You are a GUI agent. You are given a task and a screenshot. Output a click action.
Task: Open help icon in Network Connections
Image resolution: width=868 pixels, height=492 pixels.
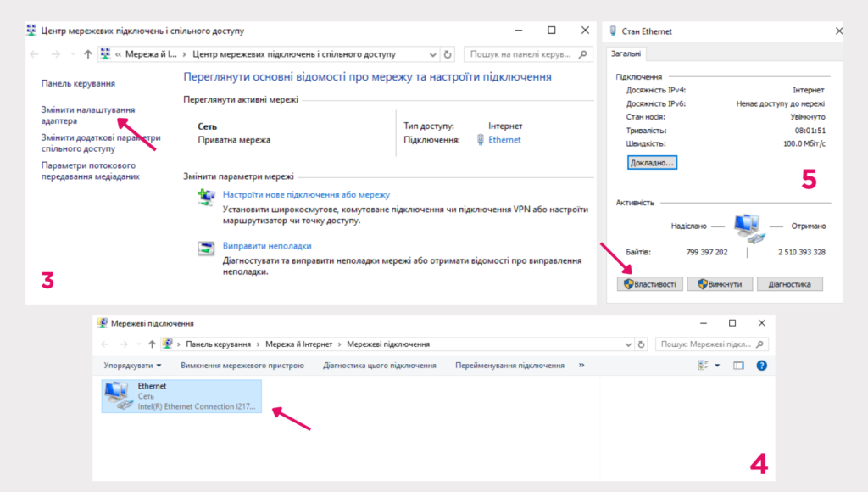pos(762,365)
